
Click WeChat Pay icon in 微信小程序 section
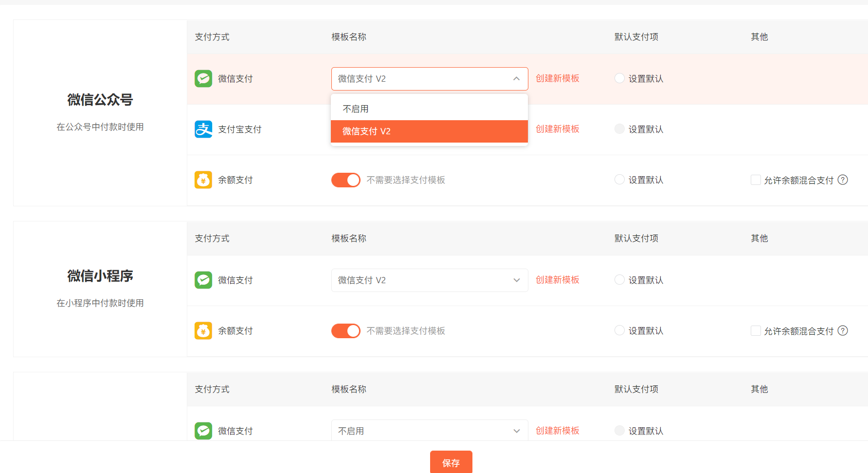203,280
